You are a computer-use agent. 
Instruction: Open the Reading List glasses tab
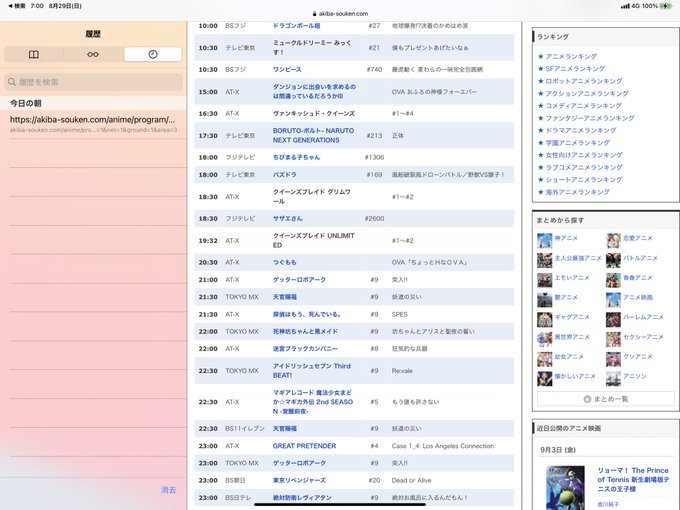[93, 54]
